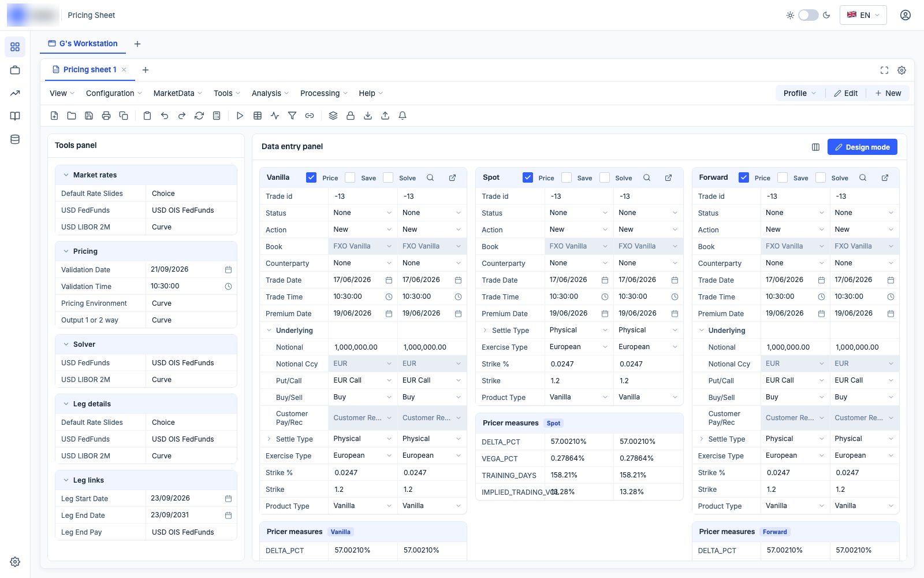Redo with the toolbar arrow
The height and width of the screenshot is (578, 924).
click(182, 116)
